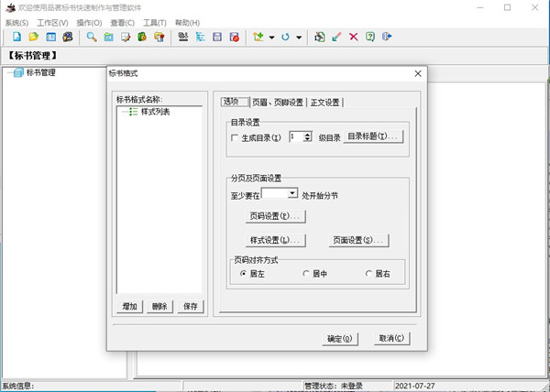This screenshot has width=550, height=392.
Task: Select the 居中 alignment radio button
Action: (306, 273)
